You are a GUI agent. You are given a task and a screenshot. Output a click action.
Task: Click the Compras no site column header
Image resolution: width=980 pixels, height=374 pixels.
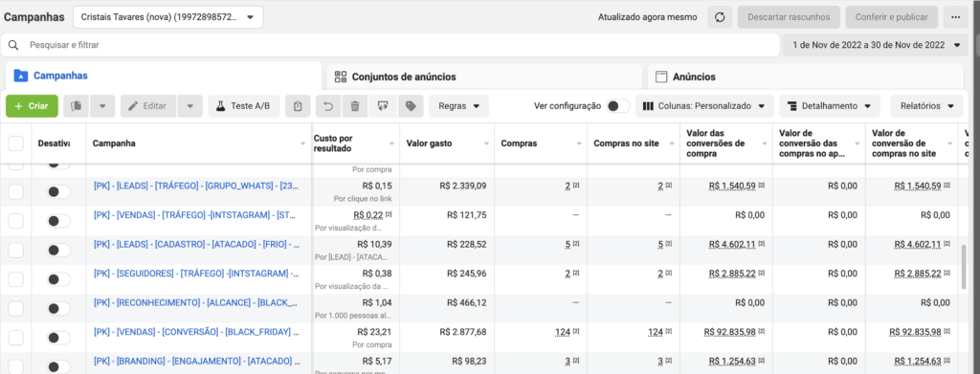coord(634,143)
